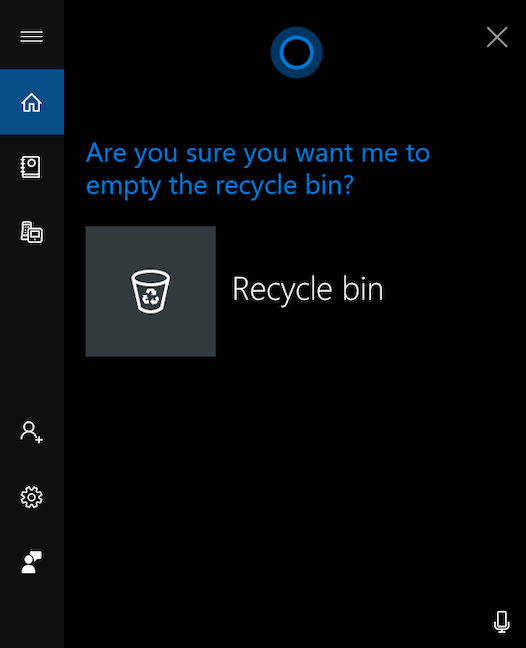
Task: Open the Devices section icon
Action: (32, 232)
